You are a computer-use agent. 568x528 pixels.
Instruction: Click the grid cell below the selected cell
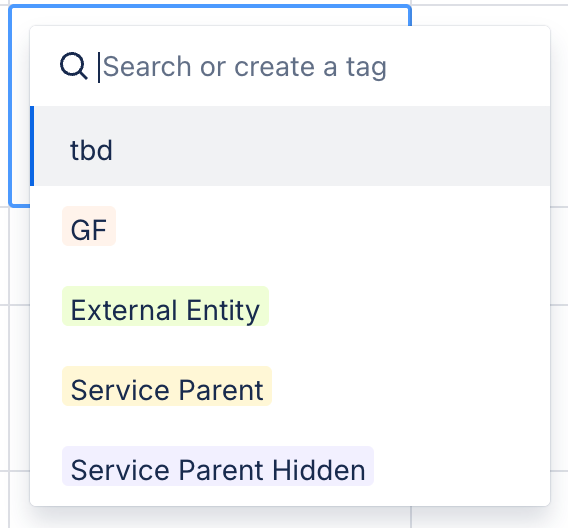(19, 255)
